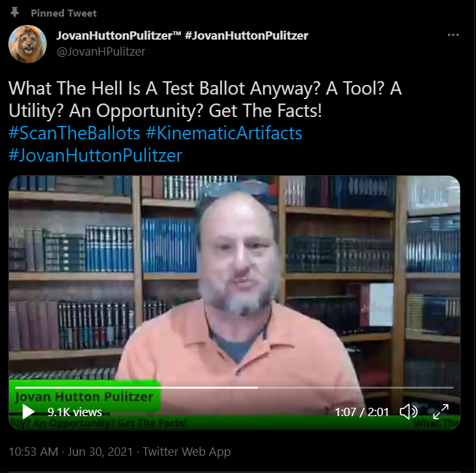Play the video with the play icon
Image resolution: width=476 pixels, height=473 pixels.
(28, 412)
